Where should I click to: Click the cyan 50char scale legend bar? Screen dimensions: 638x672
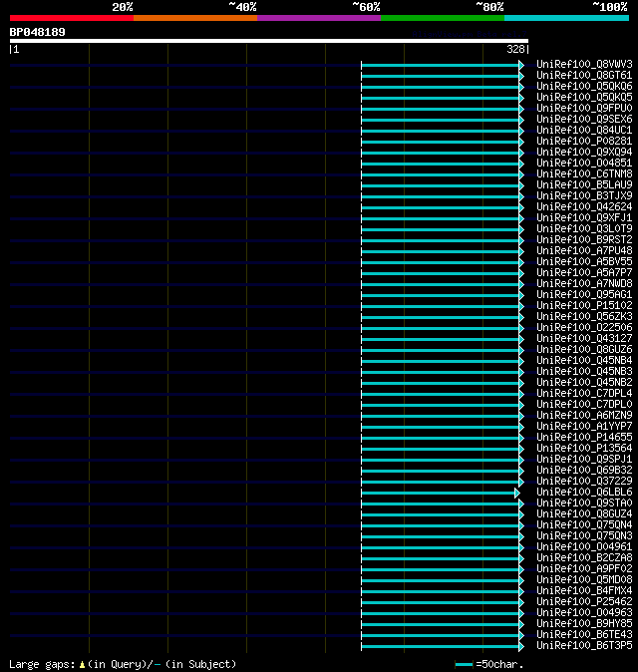(x=464, y=665)
